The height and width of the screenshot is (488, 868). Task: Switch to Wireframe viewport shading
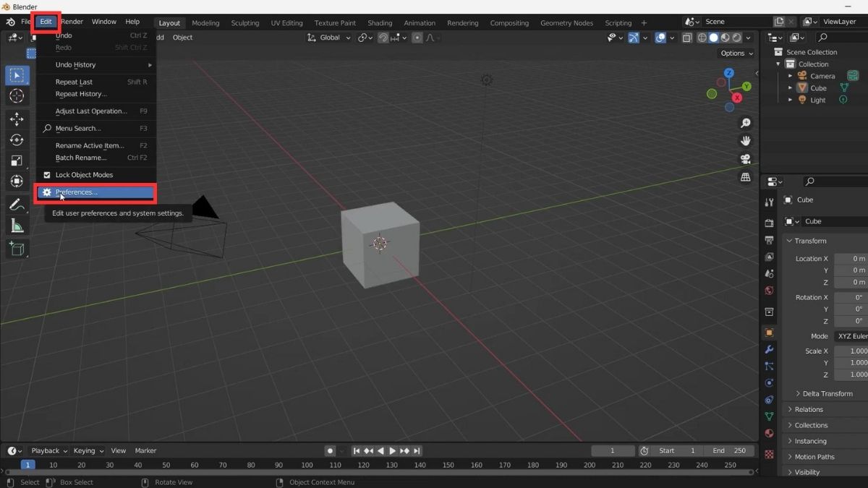702,38
